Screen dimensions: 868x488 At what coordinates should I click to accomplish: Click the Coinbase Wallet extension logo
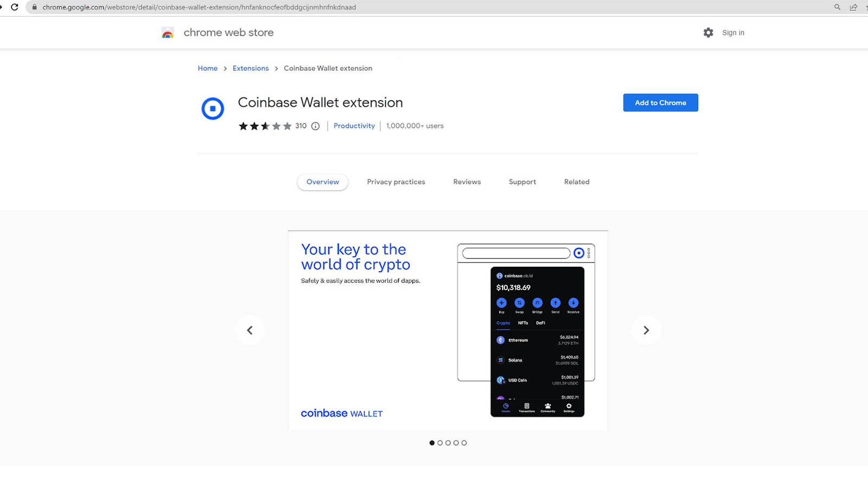213,108
